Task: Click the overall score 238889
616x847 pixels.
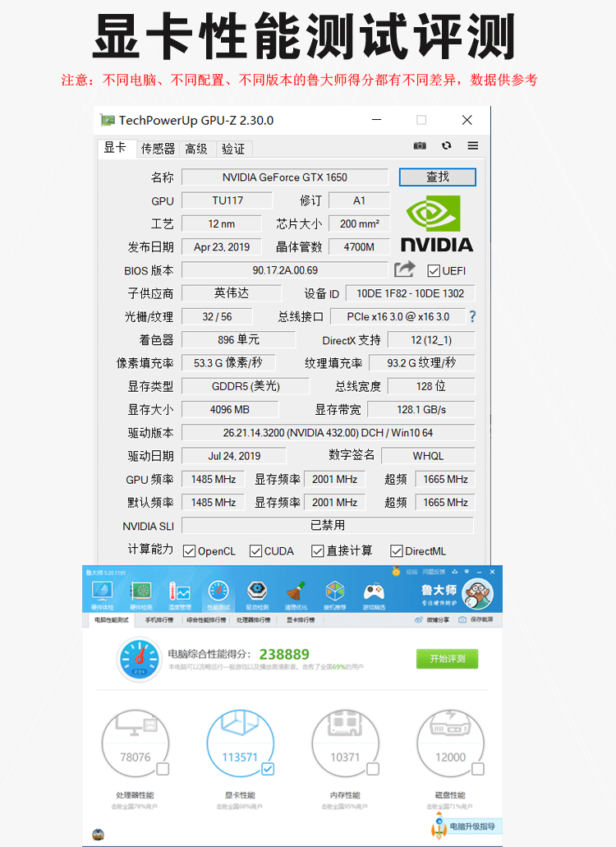Action: [x=284, y=654]
